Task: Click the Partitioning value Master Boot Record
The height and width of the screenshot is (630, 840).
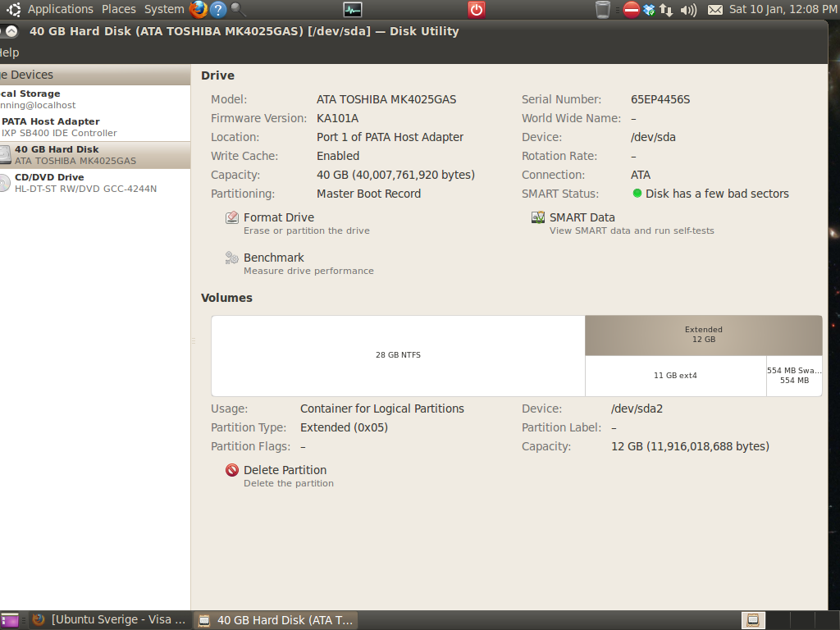Action: [x=368, y=194]
